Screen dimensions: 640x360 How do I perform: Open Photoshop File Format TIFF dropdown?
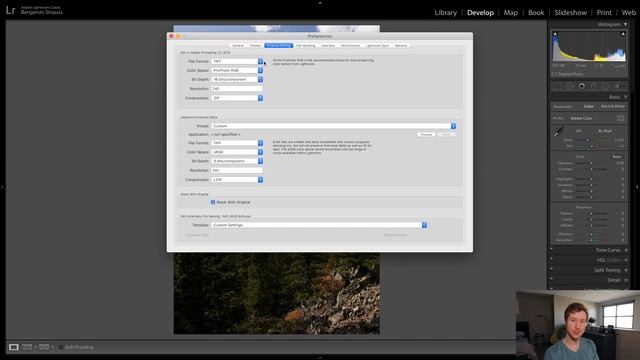[237, 61]
